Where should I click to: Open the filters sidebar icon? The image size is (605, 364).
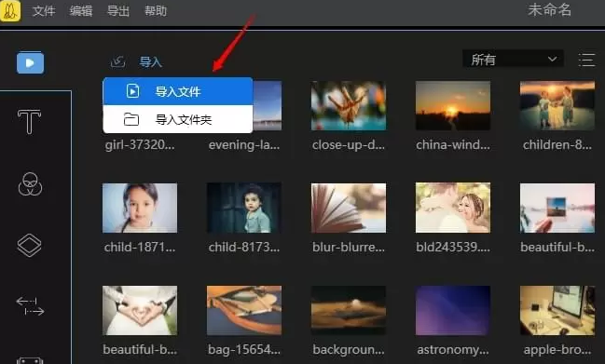[30, 183]
